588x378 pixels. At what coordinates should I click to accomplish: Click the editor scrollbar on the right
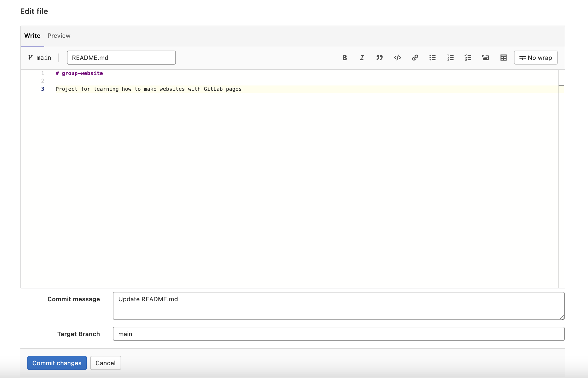pos(561,86)
